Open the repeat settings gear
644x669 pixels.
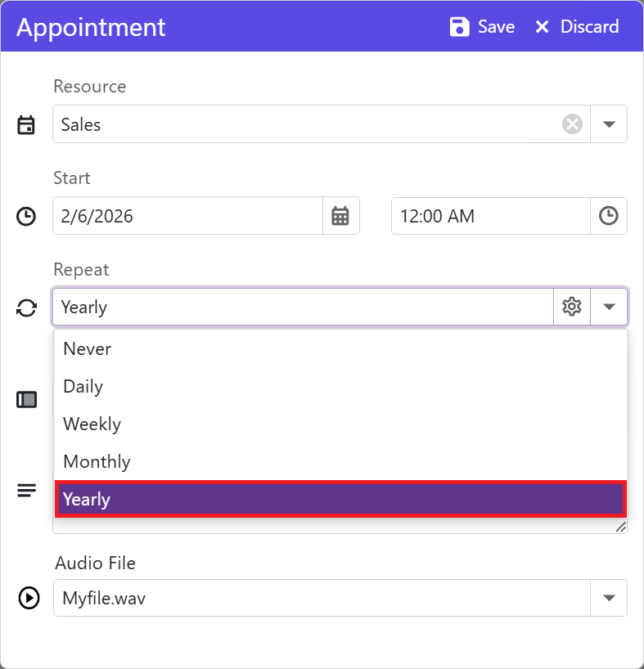[572, 308]
